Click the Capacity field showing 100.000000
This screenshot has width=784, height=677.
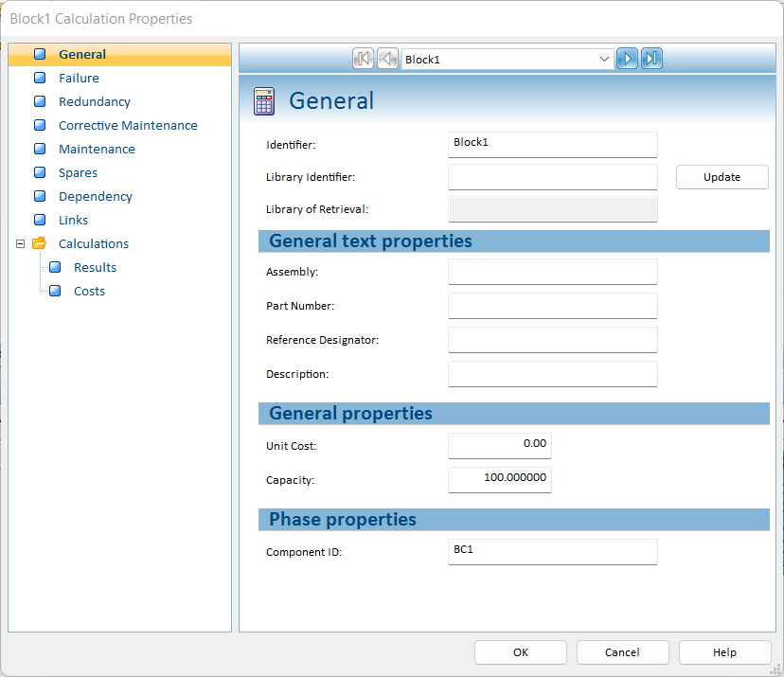click(500, 480)
